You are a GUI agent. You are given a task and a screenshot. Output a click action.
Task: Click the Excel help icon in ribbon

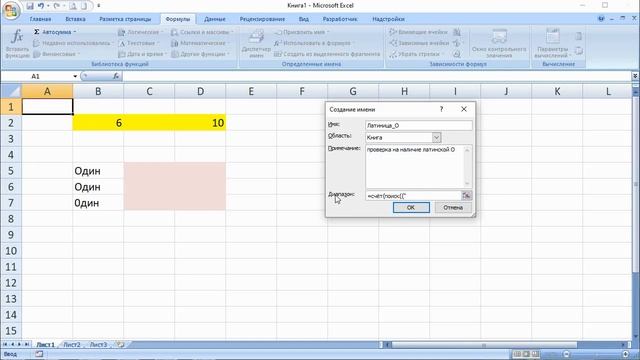(x=601, y=19)
